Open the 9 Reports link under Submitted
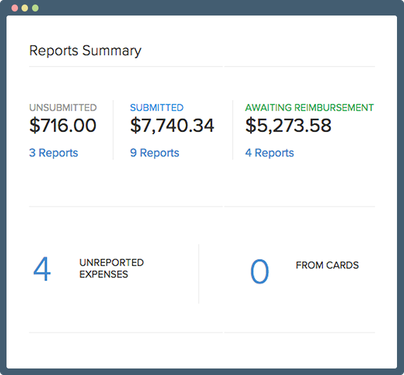404x375 pixels. [155, 153]
